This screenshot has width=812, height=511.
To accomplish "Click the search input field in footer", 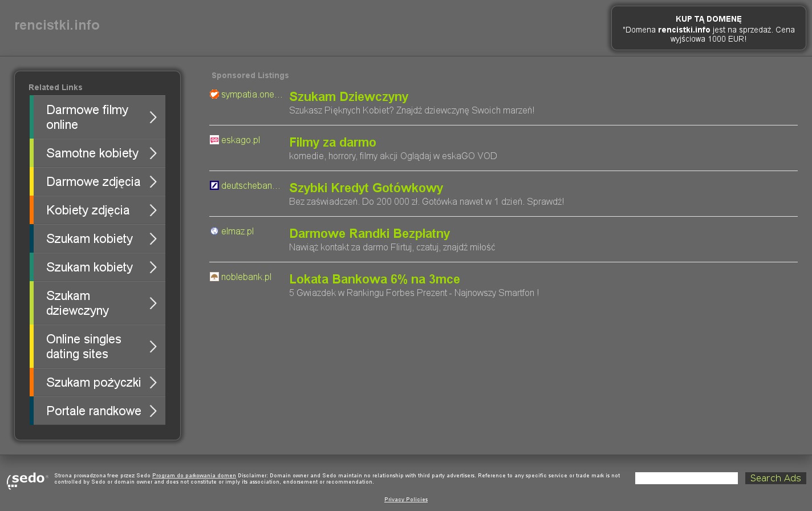I will 686,478.
